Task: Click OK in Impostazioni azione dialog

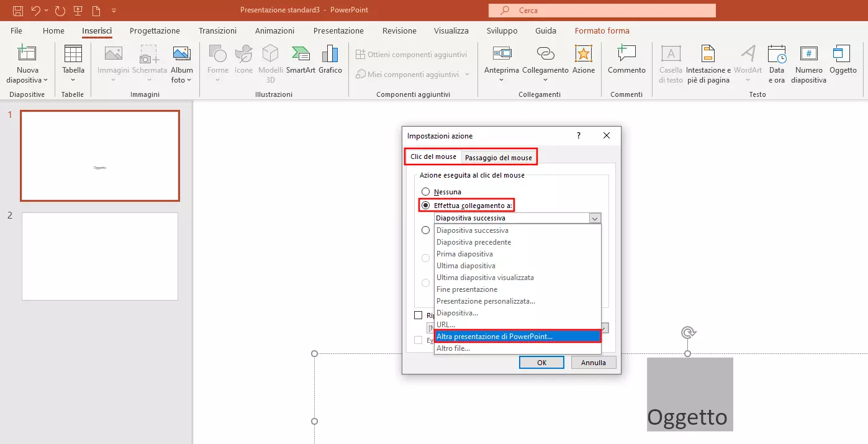Action: click(x=541, y=363)
